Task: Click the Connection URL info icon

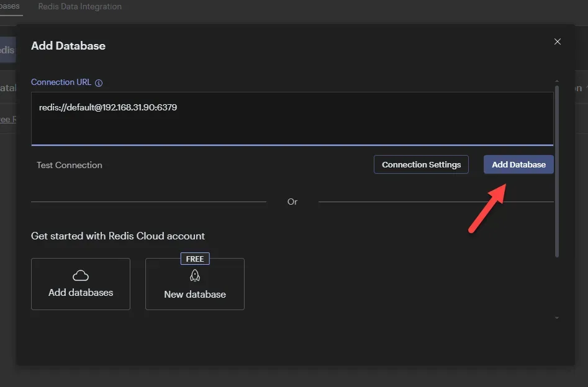Action: (99, 82)
